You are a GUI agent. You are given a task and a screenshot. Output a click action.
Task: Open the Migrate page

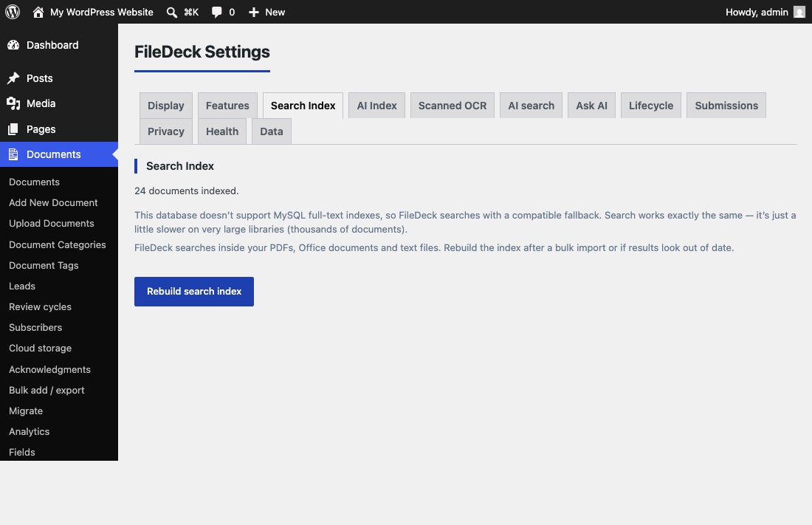tap(26, 411)
